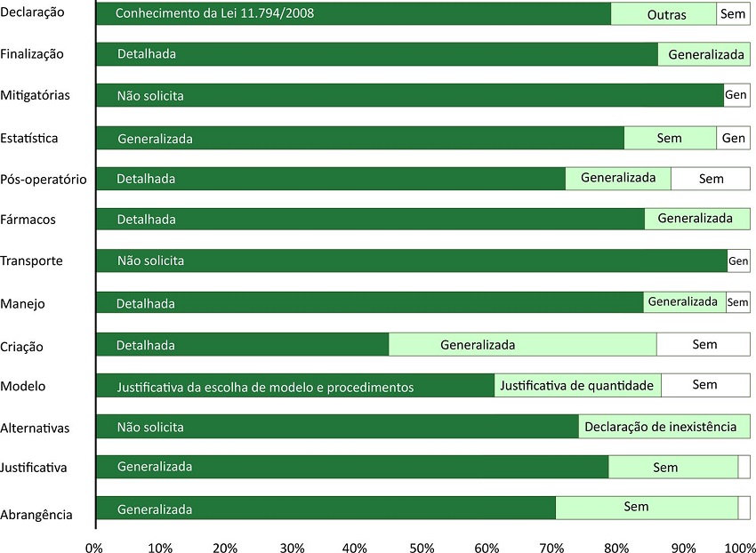Click the 'Não solicita' segment in Transporte bar

pos(411,261)
